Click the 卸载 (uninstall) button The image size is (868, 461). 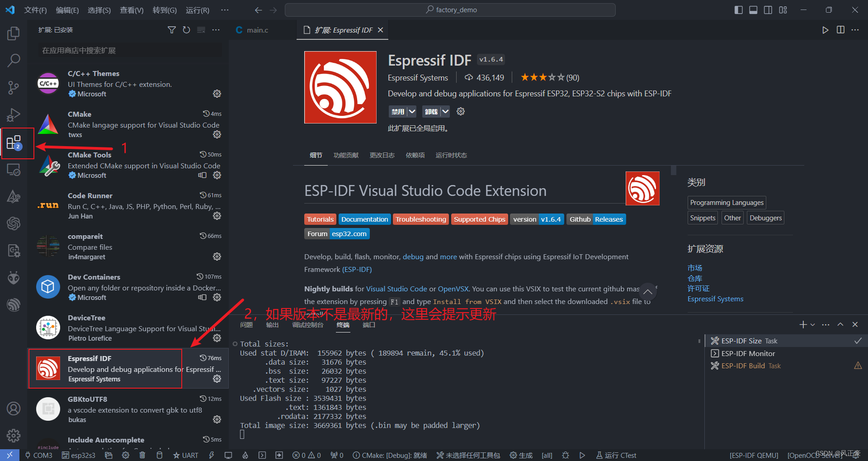pos(431,111)
